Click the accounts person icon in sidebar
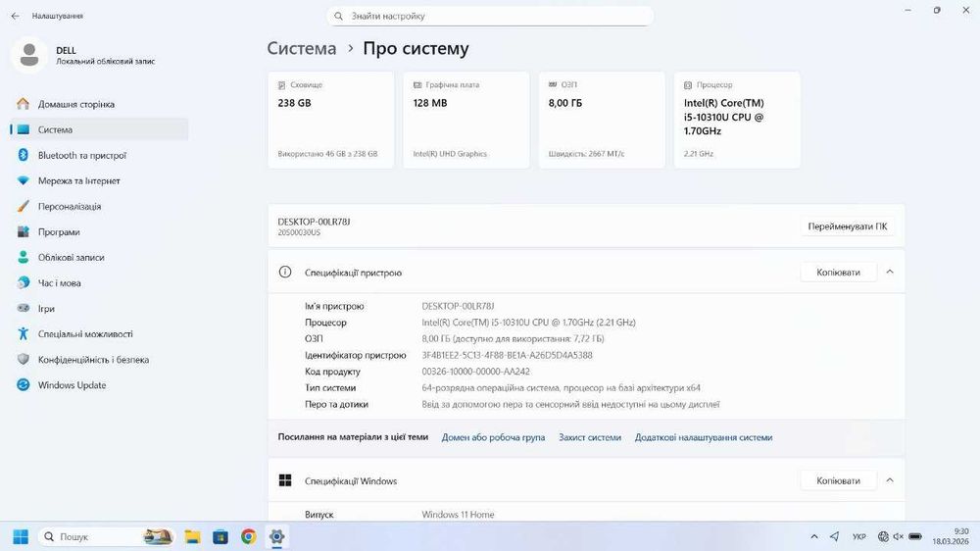 click(24, 257)
